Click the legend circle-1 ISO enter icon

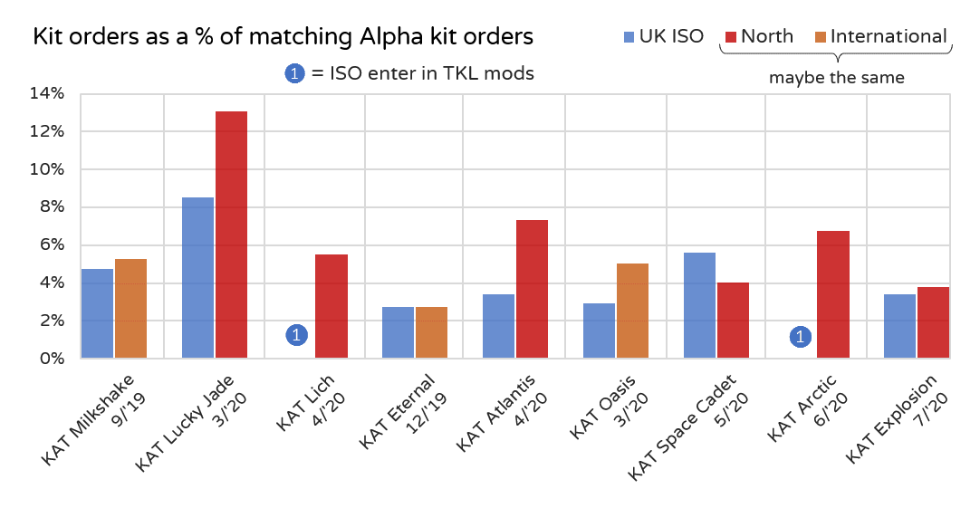pyautogui.click(x=295, y=74)
